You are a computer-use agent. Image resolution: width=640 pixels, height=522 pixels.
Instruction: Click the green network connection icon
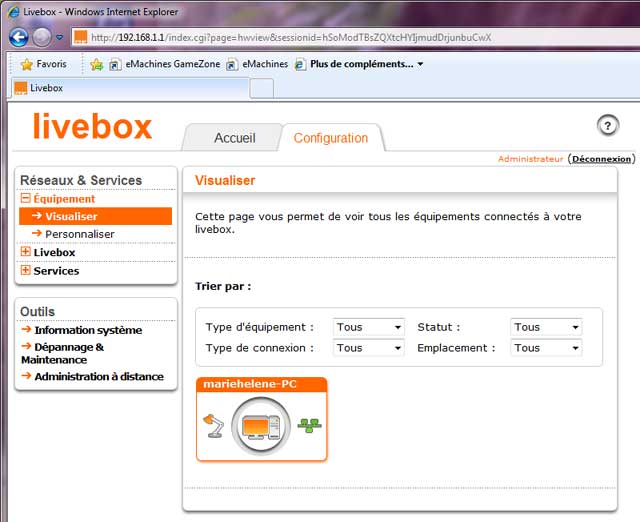coord(309,426)
